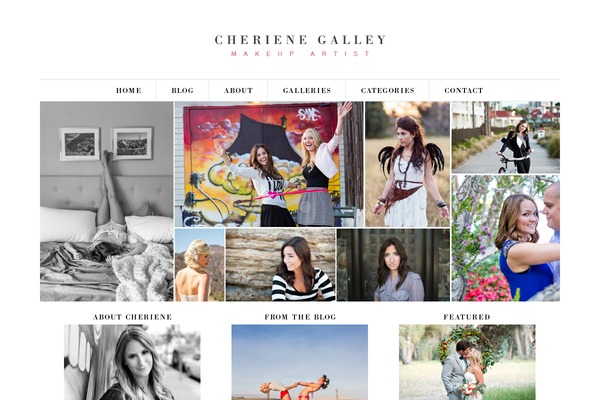Expand the Categories menu
The width and height of the screenshot is (600, 400).
[x=387, y=91]
